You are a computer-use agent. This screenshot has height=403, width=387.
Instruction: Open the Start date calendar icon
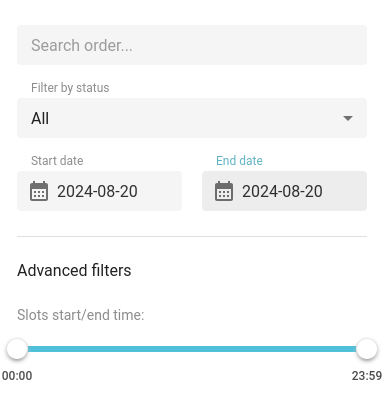point(39,191)
